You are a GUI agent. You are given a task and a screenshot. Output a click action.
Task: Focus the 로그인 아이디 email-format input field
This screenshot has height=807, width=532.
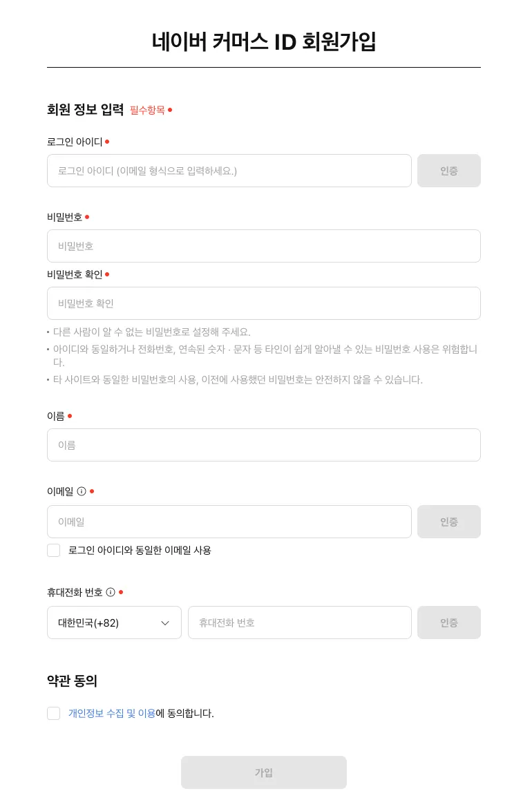[x=229, y=171]
